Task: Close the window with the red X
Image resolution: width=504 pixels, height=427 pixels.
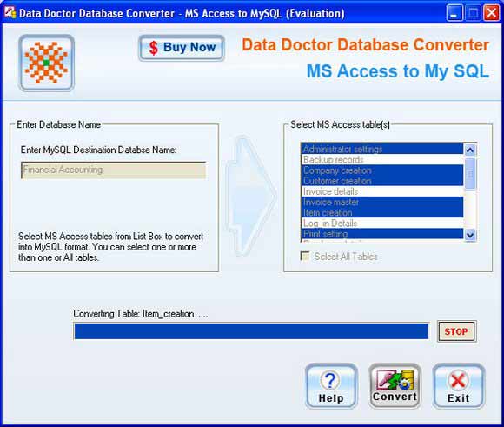Action: pyautogui.click(x=492, y=13)
